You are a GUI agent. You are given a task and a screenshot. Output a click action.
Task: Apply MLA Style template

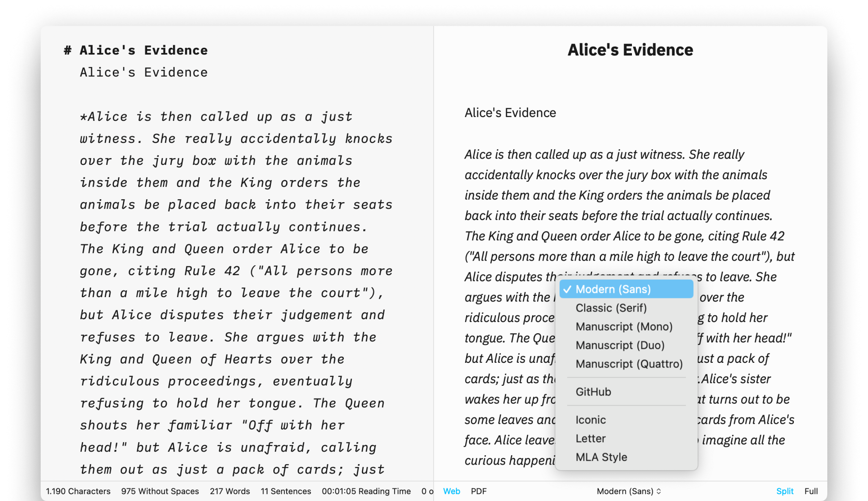601,457
